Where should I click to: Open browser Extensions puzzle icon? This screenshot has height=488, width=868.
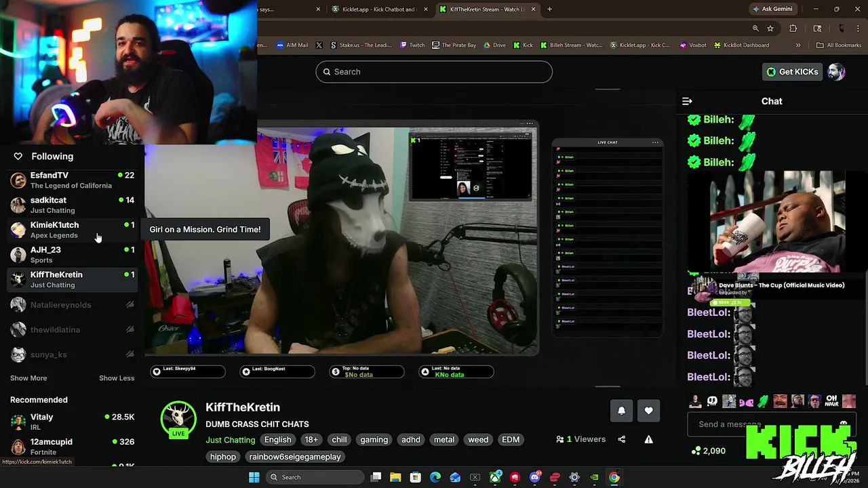click(793, 28)
